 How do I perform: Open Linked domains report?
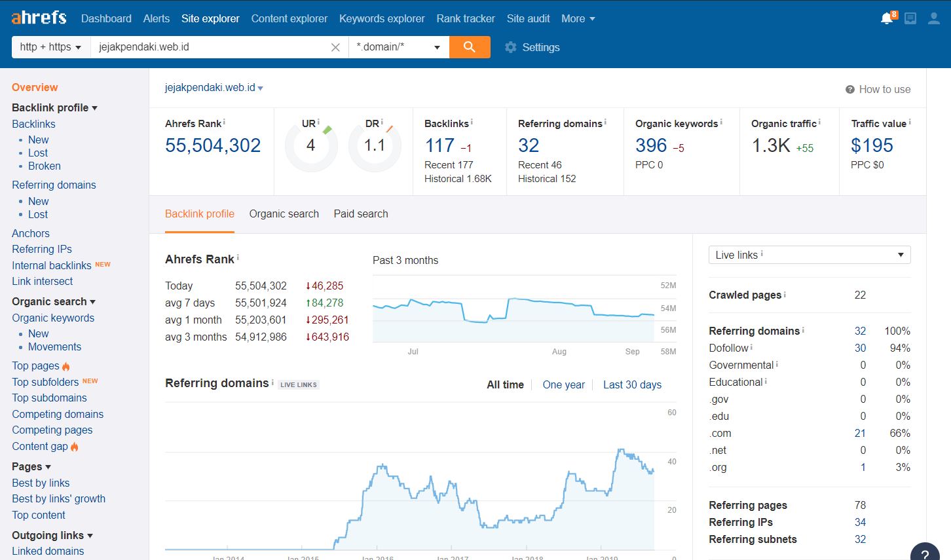[x=48, y=551]
